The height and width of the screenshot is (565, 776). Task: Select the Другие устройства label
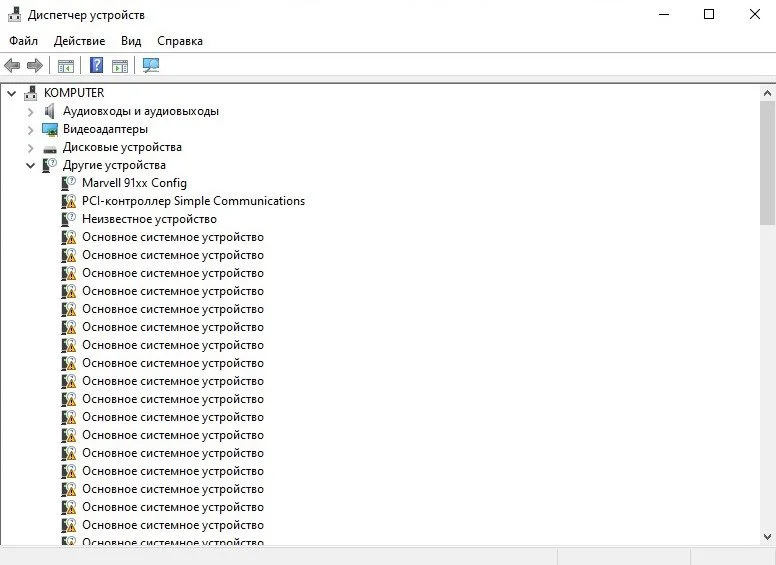[114, 165]
